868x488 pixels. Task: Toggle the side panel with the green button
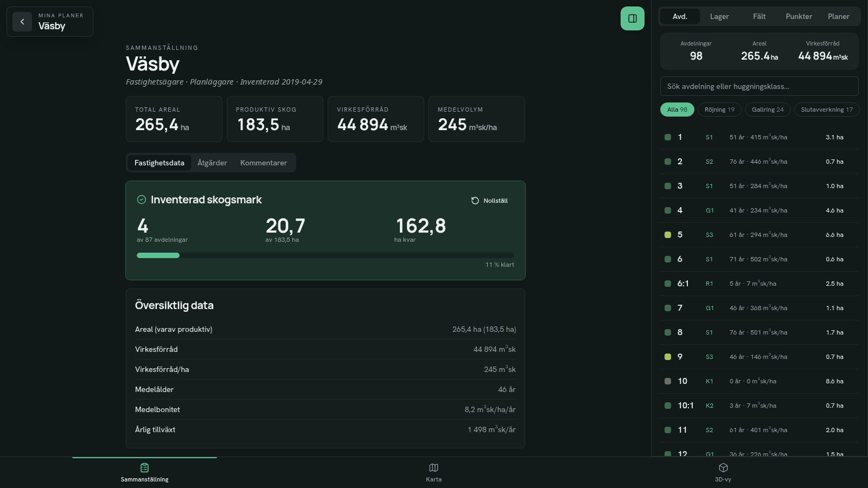(x=633, y=18)
